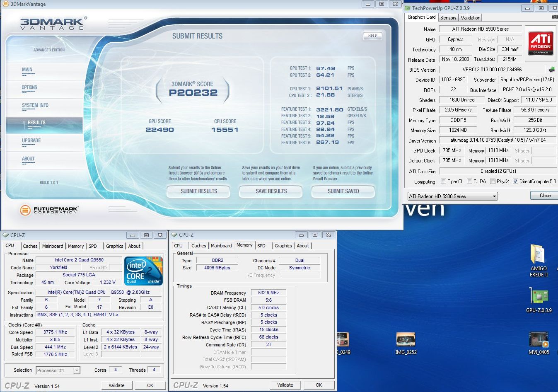Click the HELP button in 3DMark Vantage
Screen dimensions: 558x392
pos(372,36)
